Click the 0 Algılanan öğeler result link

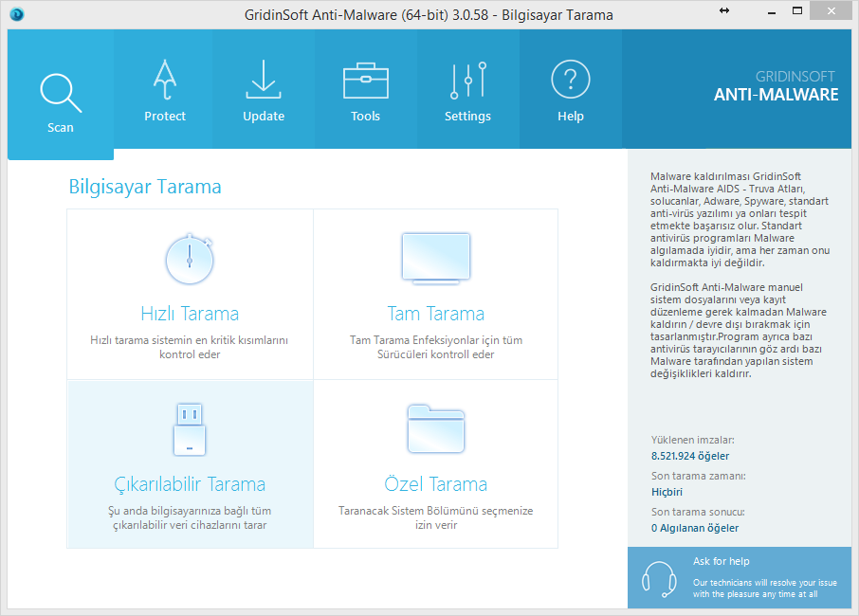point(695,528)
